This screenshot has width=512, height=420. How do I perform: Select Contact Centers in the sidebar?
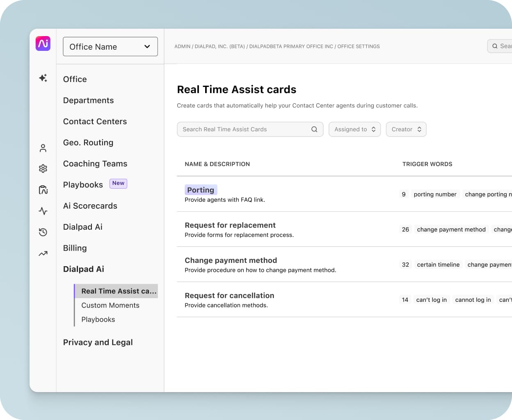pos(95,121)
